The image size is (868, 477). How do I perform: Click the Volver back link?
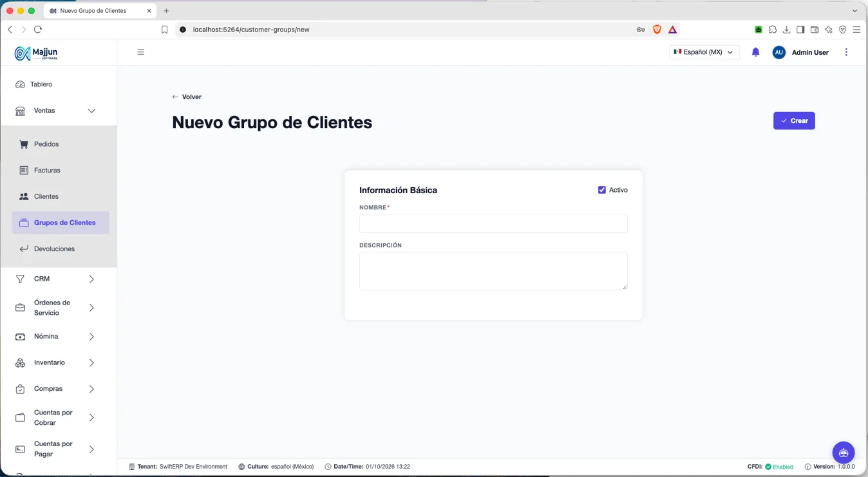(x=187, y=97)
